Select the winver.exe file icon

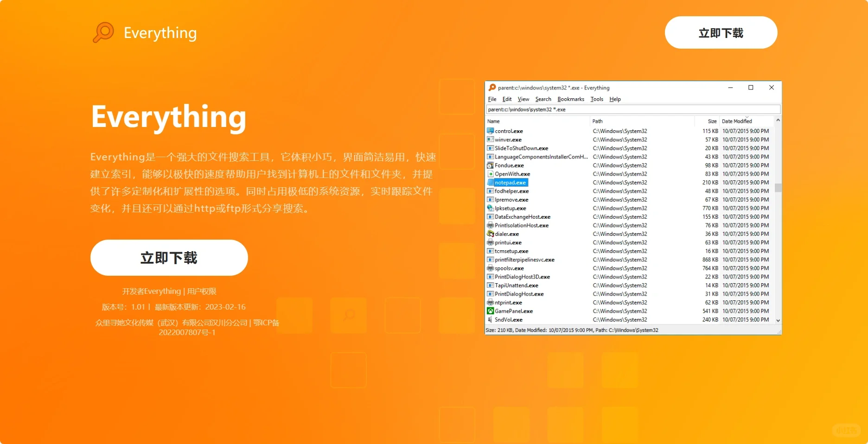point(490,140)
